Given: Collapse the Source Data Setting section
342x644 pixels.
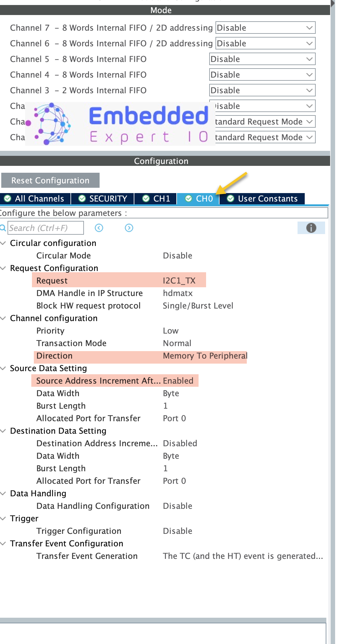Looking at the screenshot, I should [3, 368].
